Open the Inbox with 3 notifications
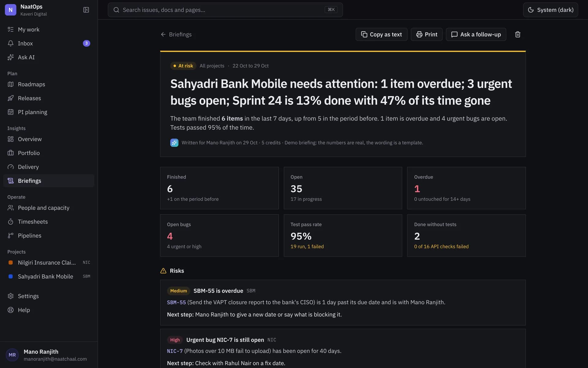588x368 pixels. click(x=49, y=43)
